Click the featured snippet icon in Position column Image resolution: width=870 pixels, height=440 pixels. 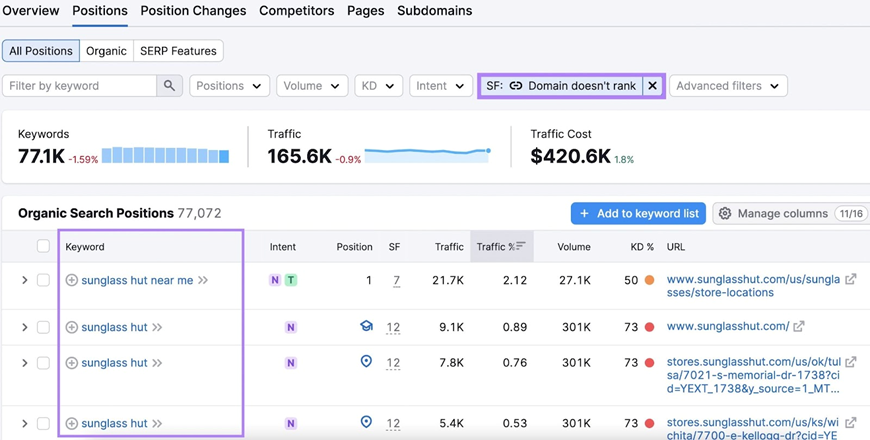pyautogui.click(x=366, y=327)
